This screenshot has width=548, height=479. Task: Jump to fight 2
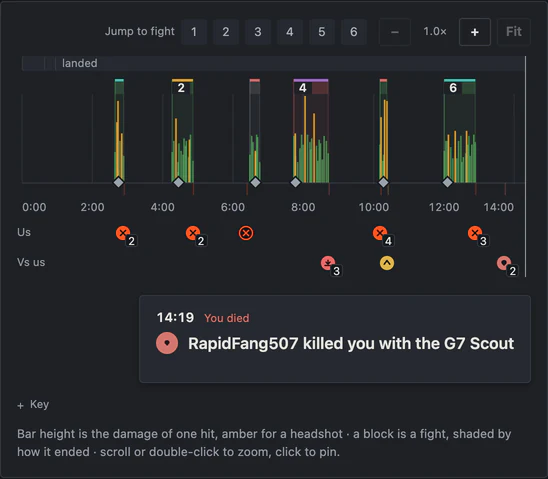226,32
